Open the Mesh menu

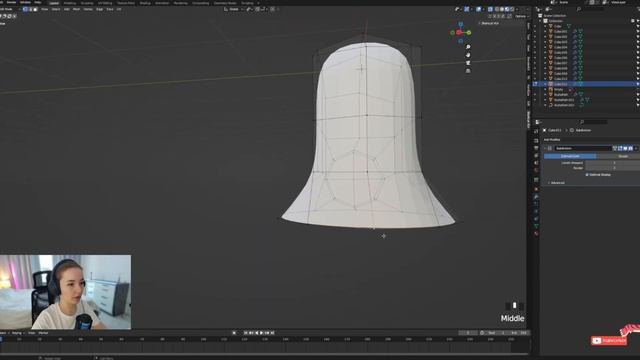click(x=76, y=9)
